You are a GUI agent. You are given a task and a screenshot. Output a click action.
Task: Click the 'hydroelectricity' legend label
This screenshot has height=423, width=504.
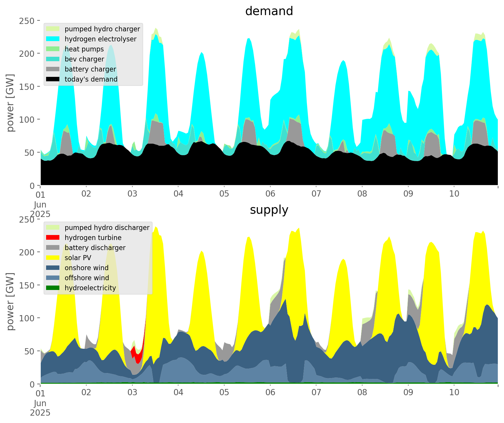90,288
